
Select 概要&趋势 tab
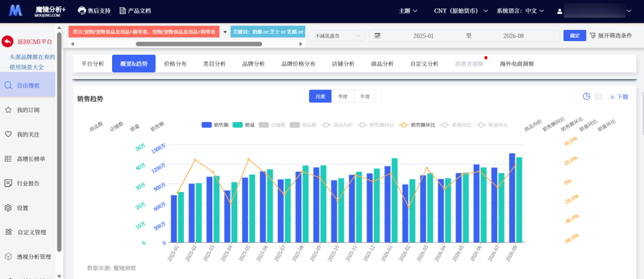(x=134, y=64)
